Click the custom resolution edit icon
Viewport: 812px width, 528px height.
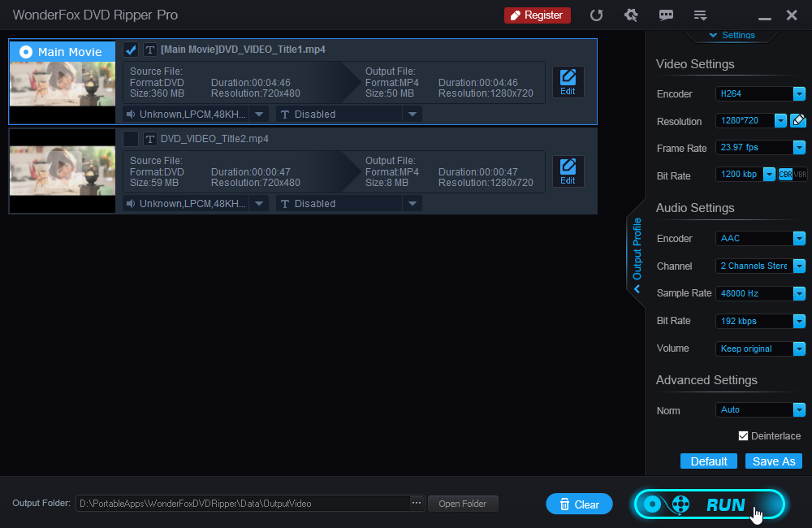click(x=798, y=121)
